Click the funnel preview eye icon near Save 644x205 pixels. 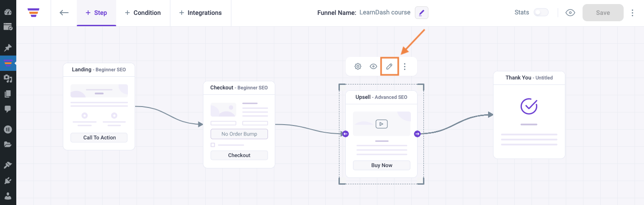(x=570, y=13)
